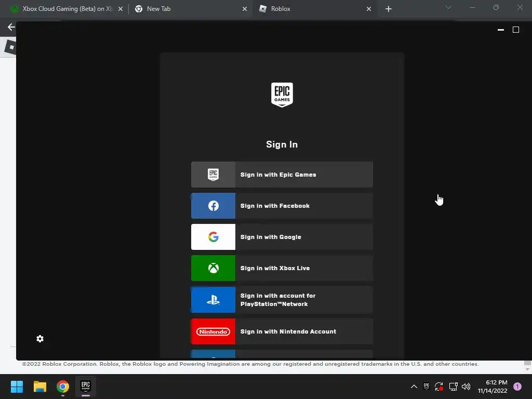Sign in with Xbox Live

pos(282,268)
